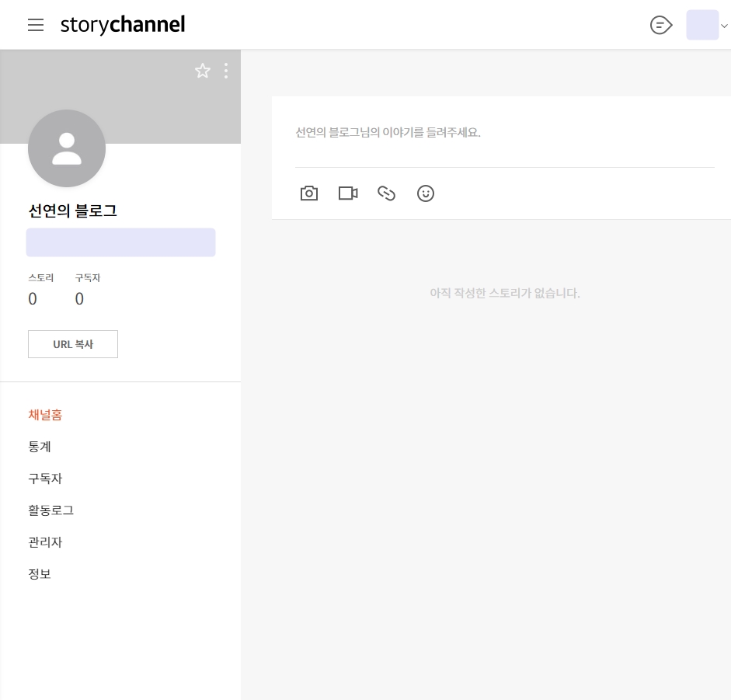Click the round profile avatar image

[67, 148]
